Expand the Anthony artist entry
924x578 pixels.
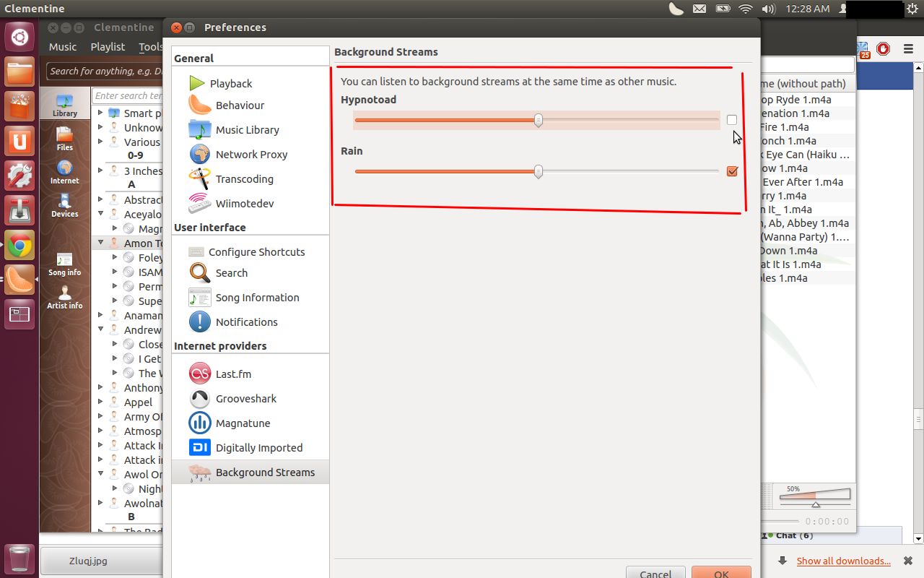click(x=100, y=387)
